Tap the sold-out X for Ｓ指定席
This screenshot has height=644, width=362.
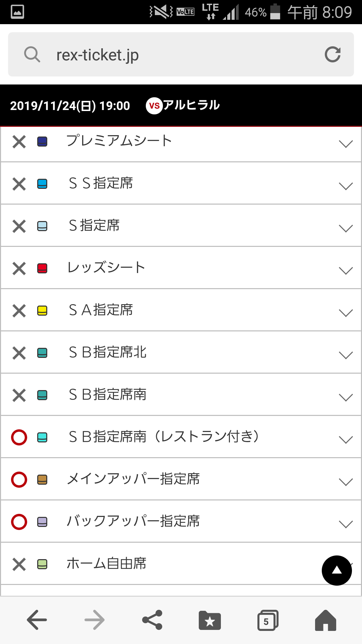[x=19, y=226]
